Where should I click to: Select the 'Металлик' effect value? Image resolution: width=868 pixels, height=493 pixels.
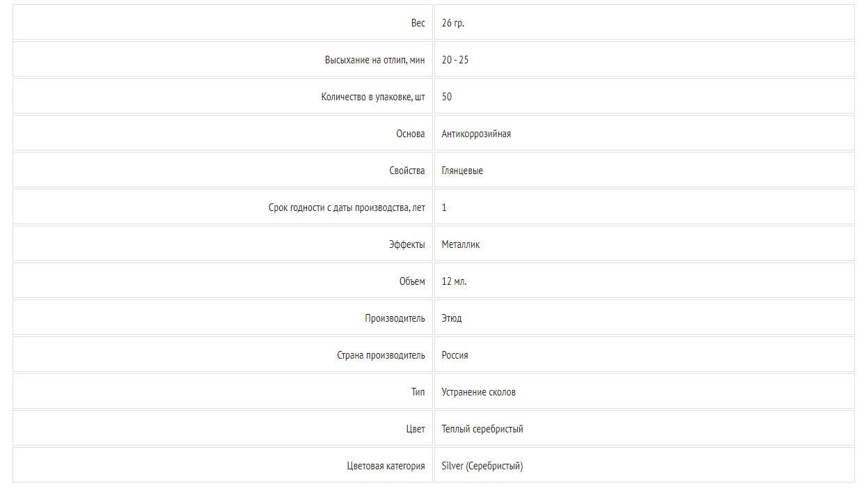pos(461,244)
